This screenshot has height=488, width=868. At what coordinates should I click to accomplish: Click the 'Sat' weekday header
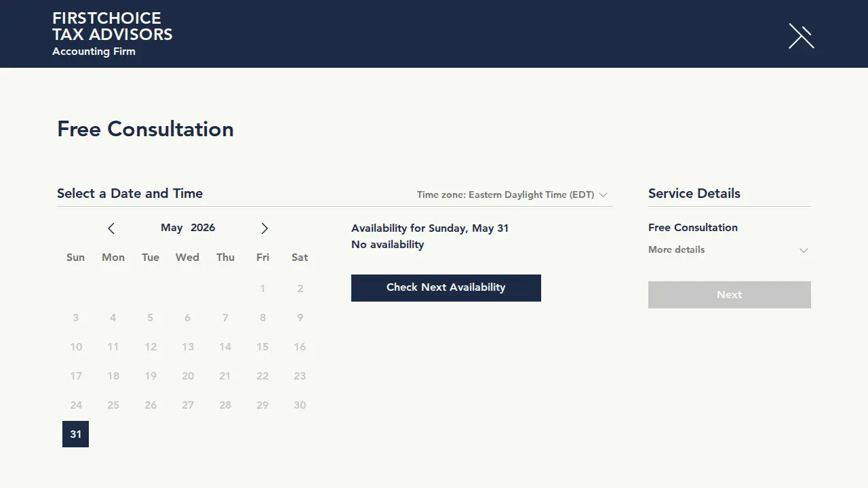tap(300, 258)
